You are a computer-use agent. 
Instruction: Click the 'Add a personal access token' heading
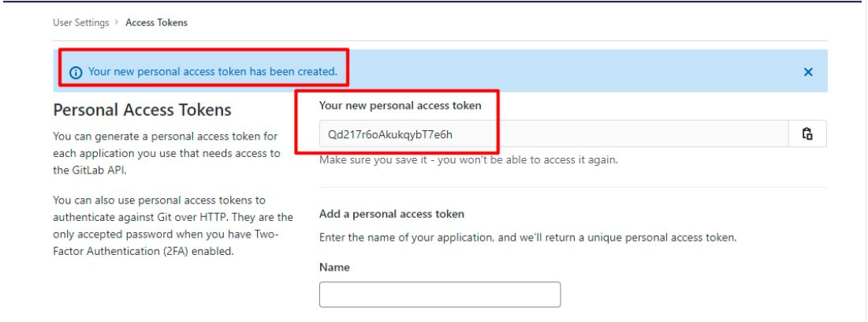(x=391, y=214)
